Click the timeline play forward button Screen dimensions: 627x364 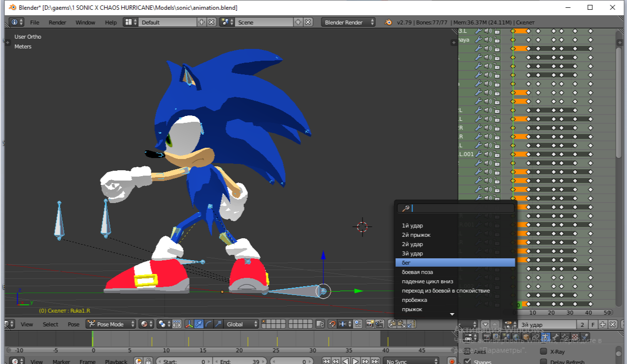[356, 362]
